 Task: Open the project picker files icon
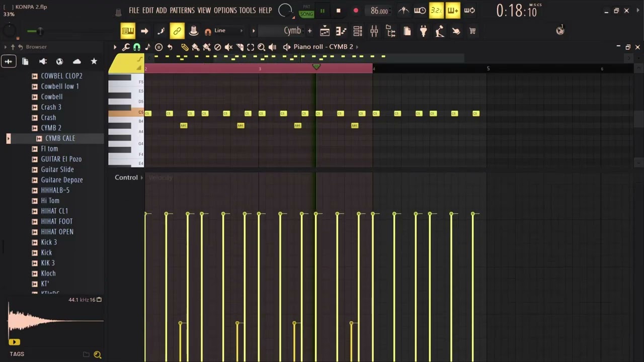[x=407, y=31]
